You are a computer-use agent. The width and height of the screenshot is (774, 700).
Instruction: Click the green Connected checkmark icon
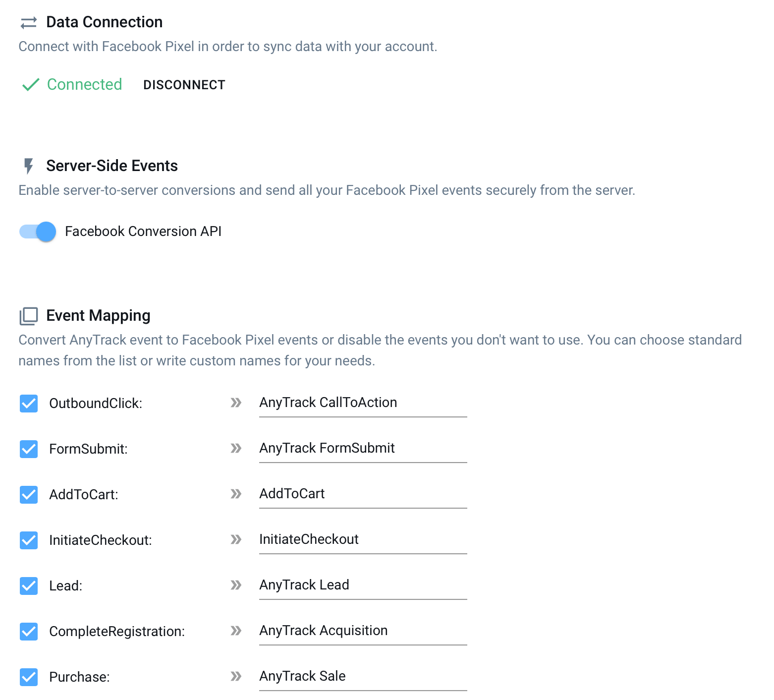31,85
